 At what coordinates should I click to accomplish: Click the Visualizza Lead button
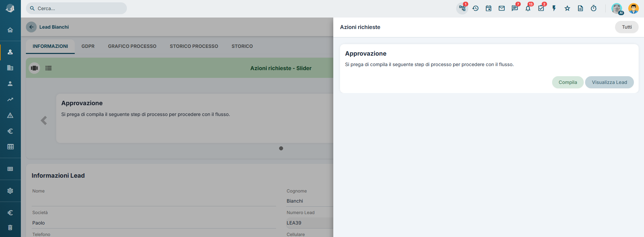(609, 82)
